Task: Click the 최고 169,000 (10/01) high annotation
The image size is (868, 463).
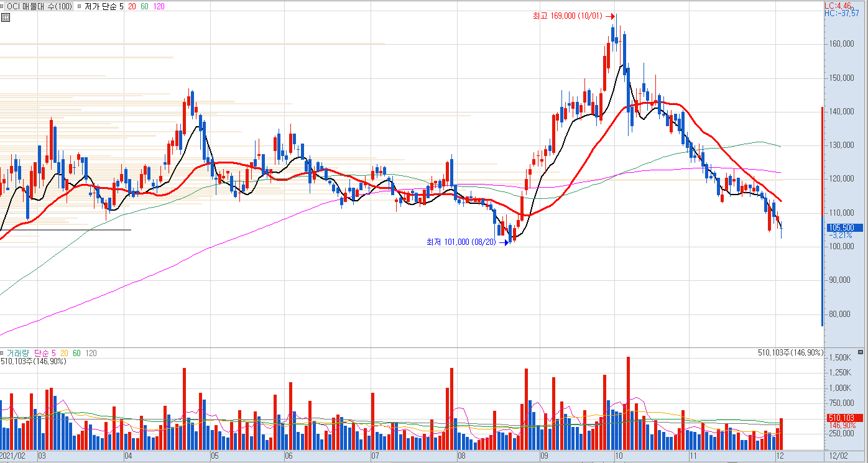Action: click(568, 16)
